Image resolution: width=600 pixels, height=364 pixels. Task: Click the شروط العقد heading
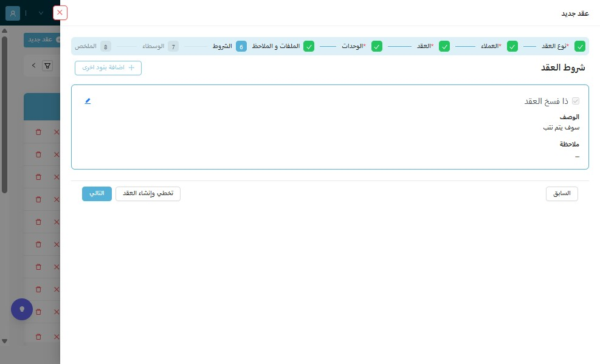point(563,67)
